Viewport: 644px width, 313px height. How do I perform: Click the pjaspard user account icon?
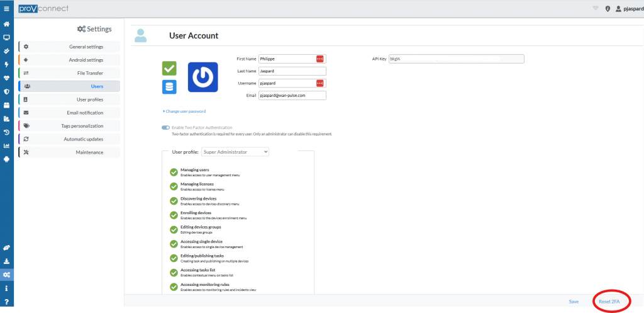pos(619,9)
